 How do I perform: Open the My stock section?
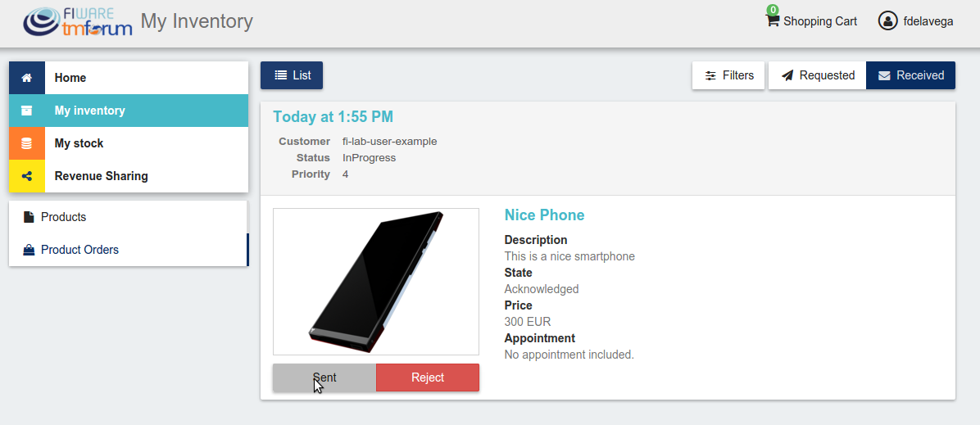129,143
